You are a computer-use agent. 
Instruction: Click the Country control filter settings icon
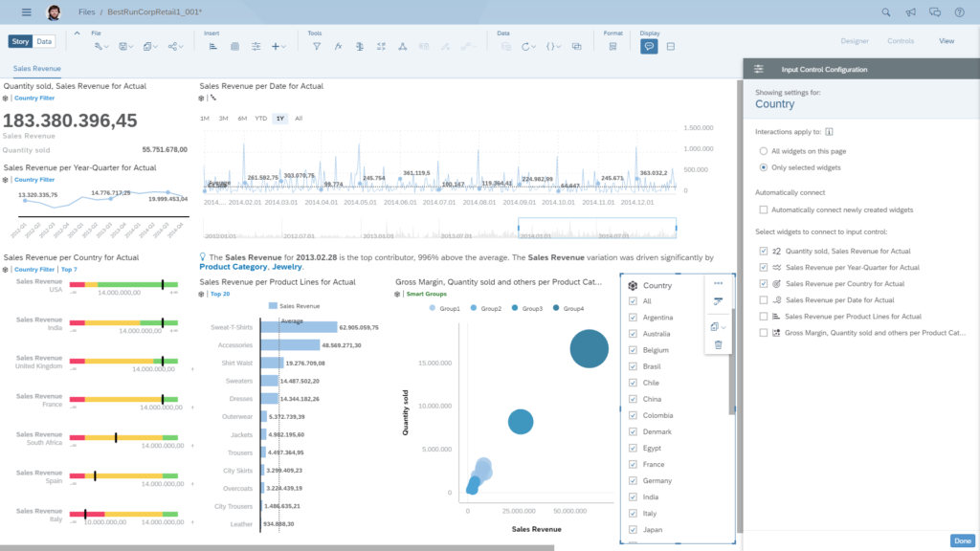coord(718,301)
